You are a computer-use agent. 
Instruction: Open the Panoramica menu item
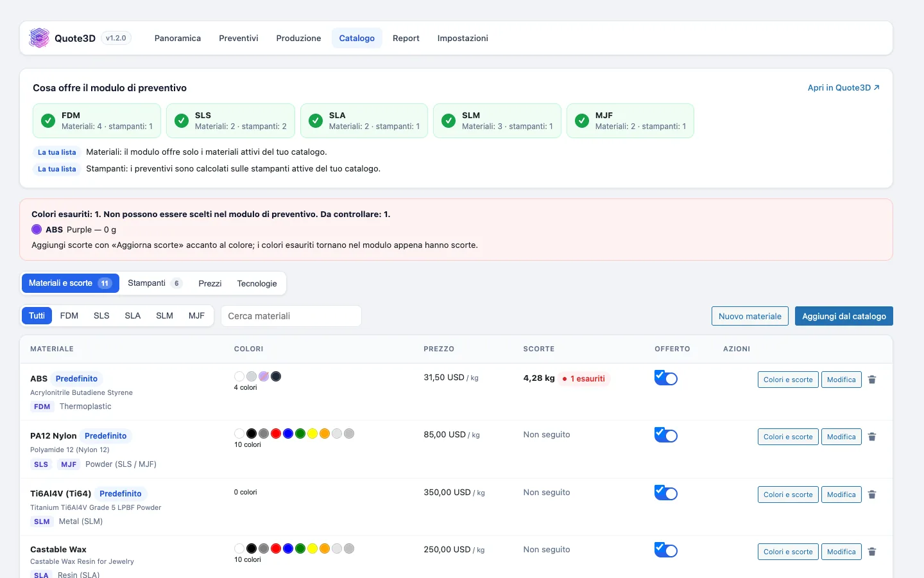(x=178, y=38)
